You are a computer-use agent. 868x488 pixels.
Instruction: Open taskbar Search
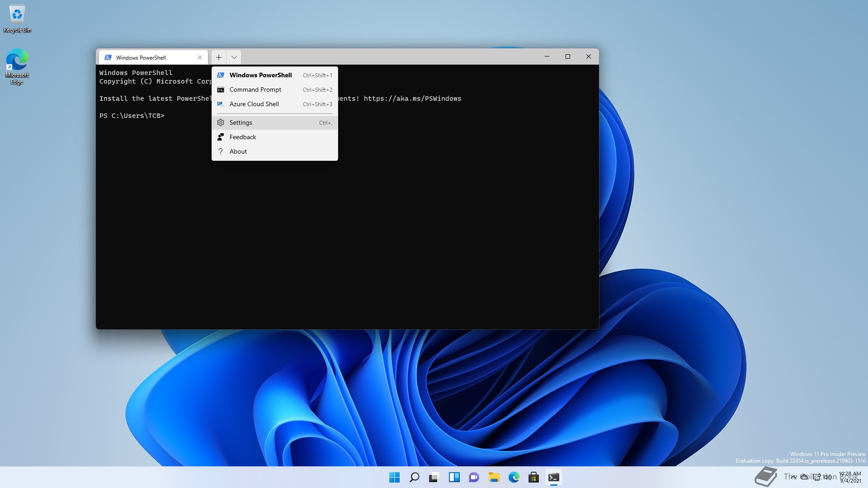(414, 477)
